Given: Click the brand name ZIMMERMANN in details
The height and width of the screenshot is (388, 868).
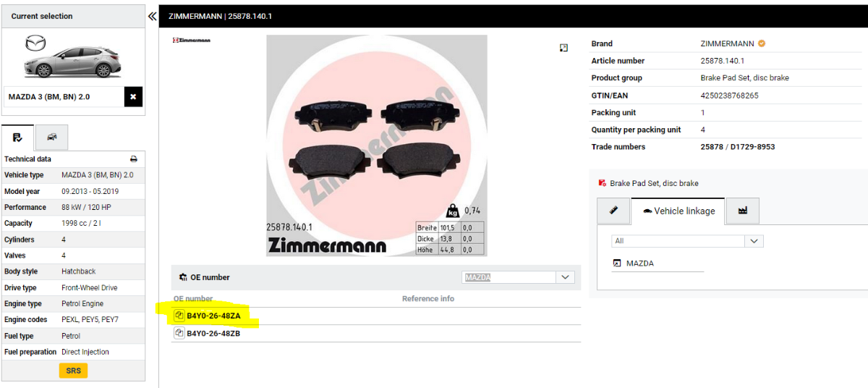Looking at the screenshot, I should coord(727,43).
